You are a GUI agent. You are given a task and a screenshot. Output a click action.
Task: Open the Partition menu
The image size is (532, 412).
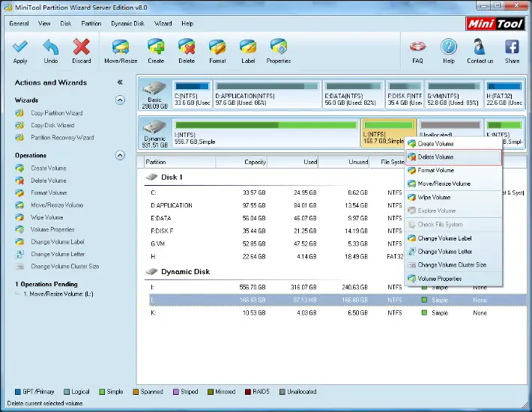point(91,23)
